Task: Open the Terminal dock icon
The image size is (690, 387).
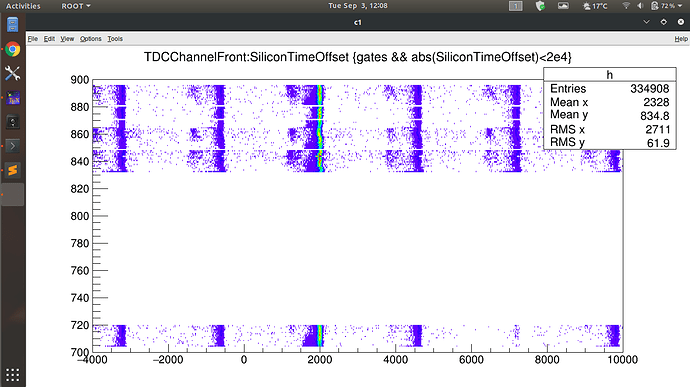Action: pyautogui.click(x=13, y=146)
